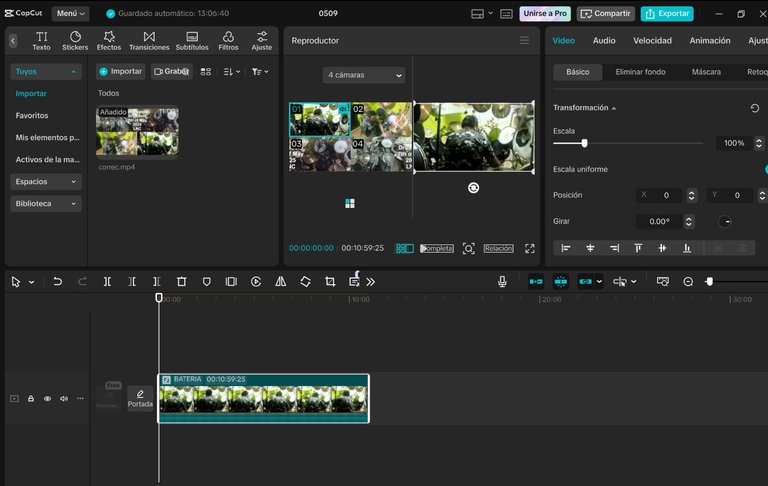
Task: Toggle auto snapping in timeline
Action: click(x=561, y=282)
